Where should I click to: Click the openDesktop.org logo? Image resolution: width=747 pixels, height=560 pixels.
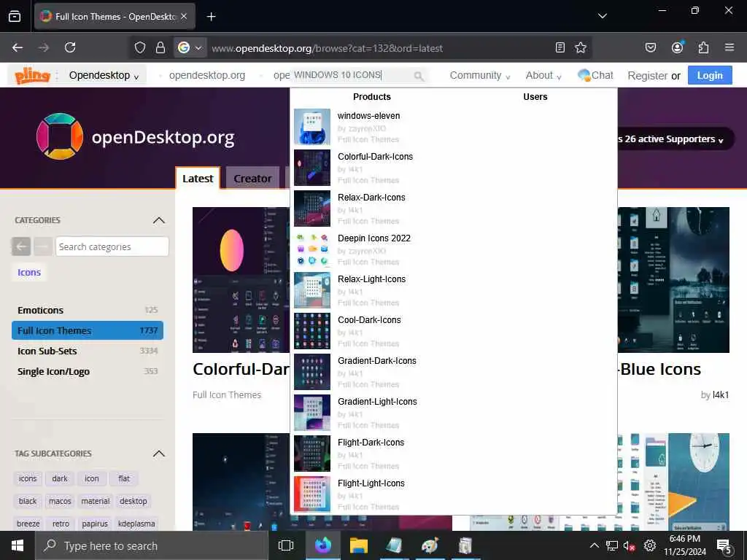point(135,136)
